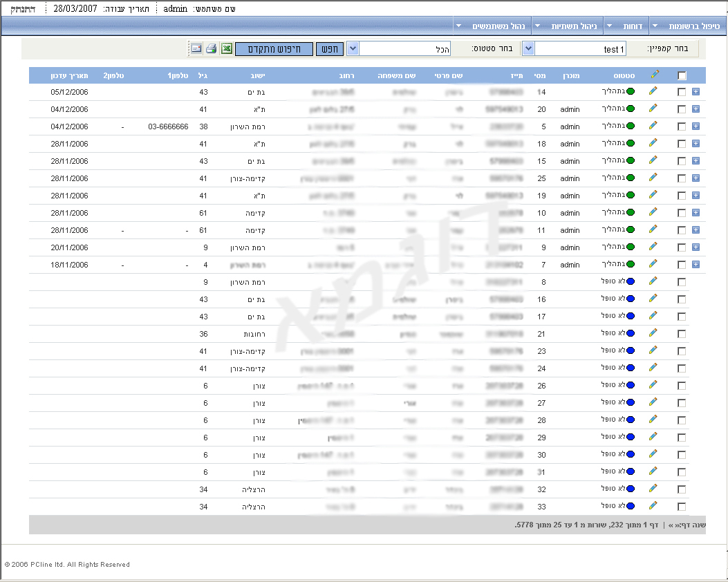Click the pencil icon for record 7

point(653,263)
